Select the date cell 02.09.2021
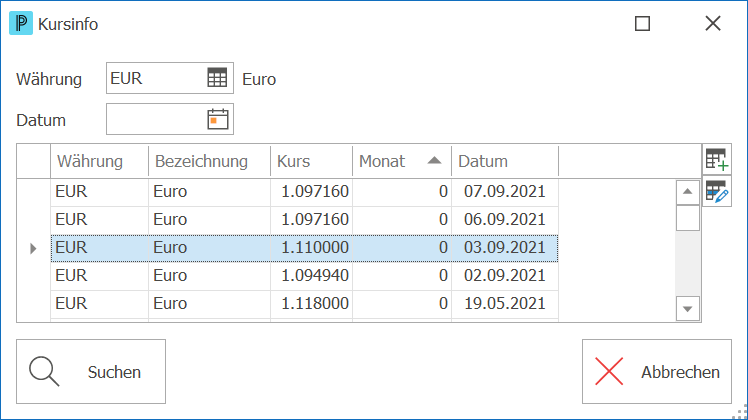Screen dimensions: 748x420 (505, 275)
